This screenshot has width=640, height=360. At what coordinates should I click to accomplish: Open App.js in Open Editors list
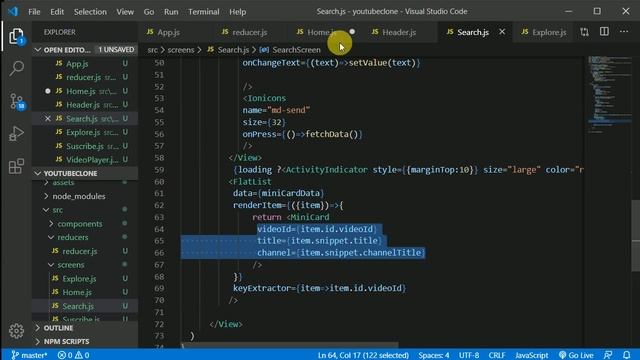point(85,64)
